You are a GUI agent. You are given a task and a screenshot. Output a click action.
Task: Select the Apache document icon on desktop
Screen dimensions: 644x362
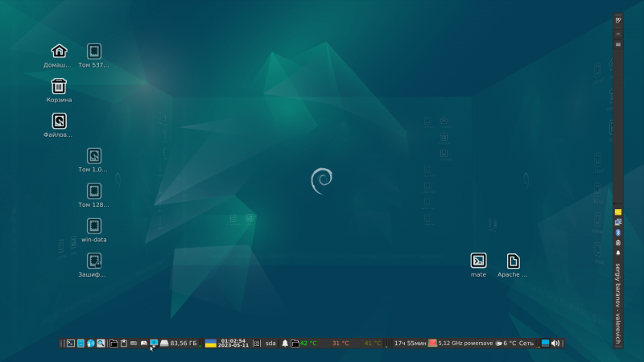pyautogui.click(x=513, y=261)
